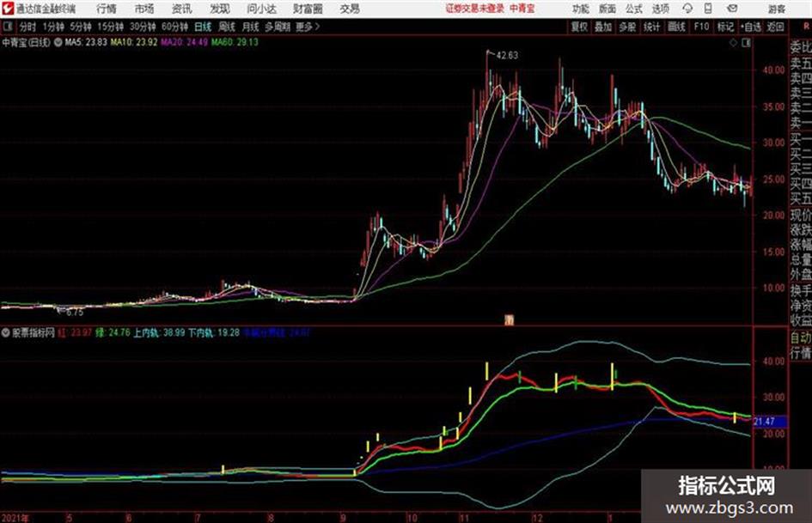Open the 资讯 menu
Viewport: 812px width, 523px height.
click(182, 9)
